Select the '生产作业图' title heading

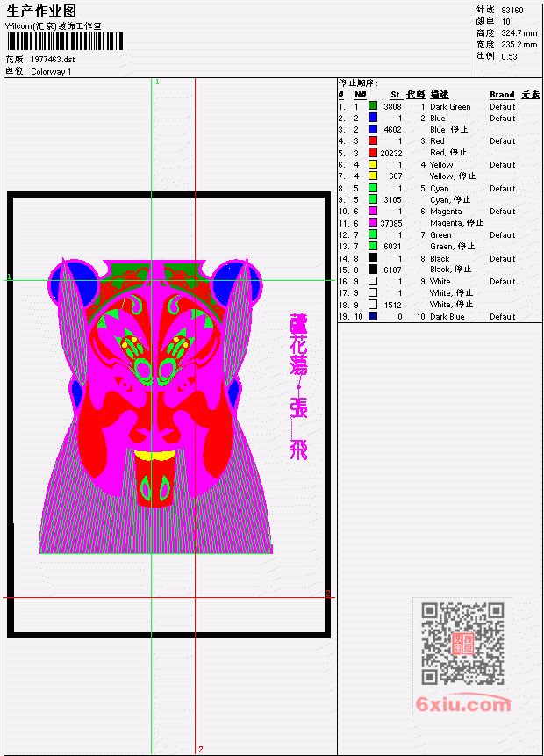(x=41, y=11)
